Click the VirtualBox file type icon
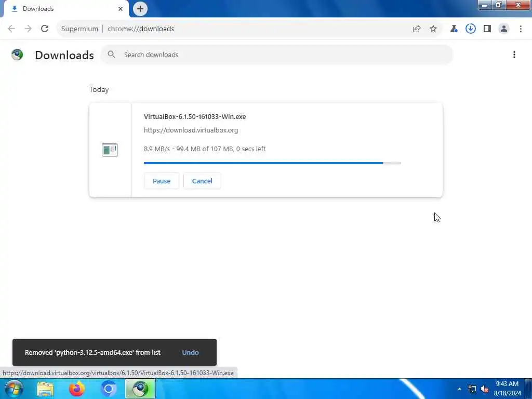The width and height of the screenshot is (532, 399). [x=110, y=150]
